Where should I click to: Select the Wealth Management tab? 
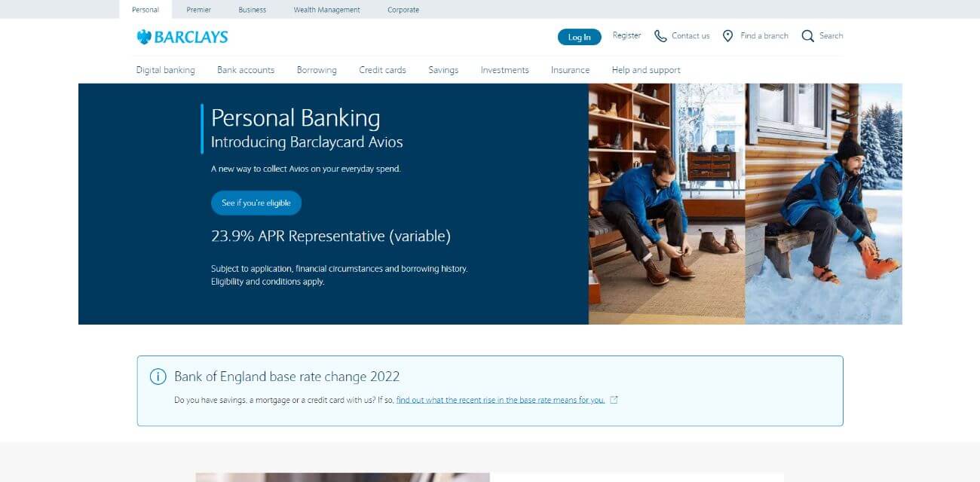point(326,9)
